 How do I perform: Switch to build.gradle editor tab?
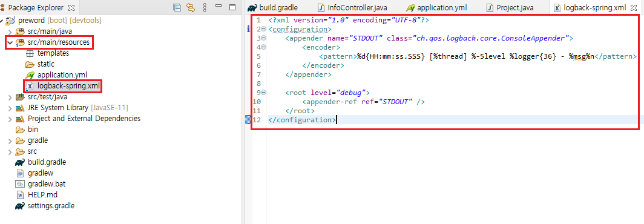(273, 7)
